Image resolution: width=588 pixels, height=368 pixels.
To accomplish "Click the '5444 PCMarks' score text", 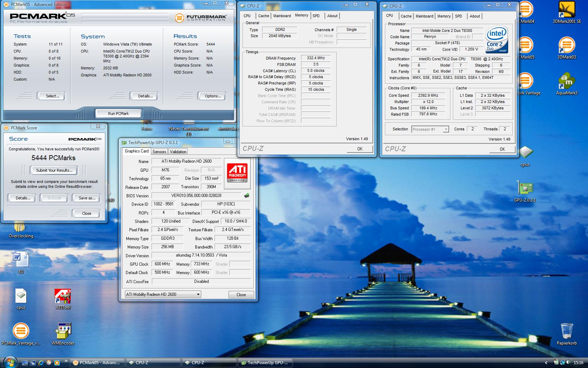I will pos(54,158).
